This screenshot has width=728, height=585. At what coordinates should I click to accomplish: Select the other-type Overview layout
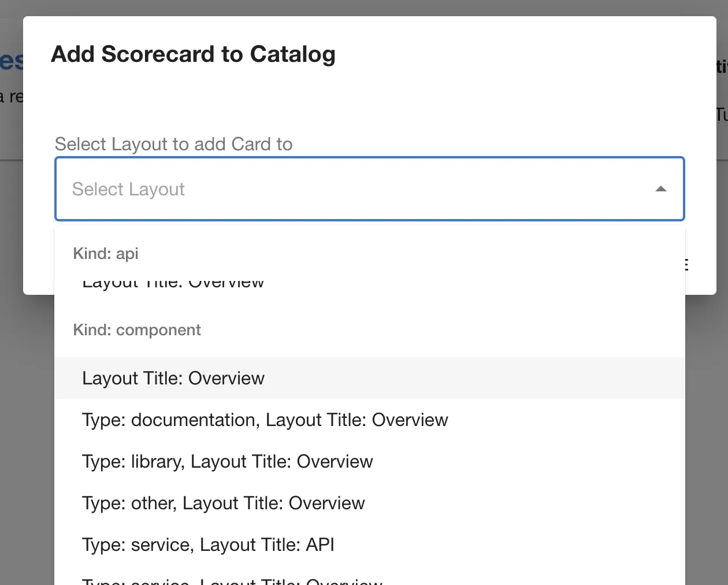[223, 503]
